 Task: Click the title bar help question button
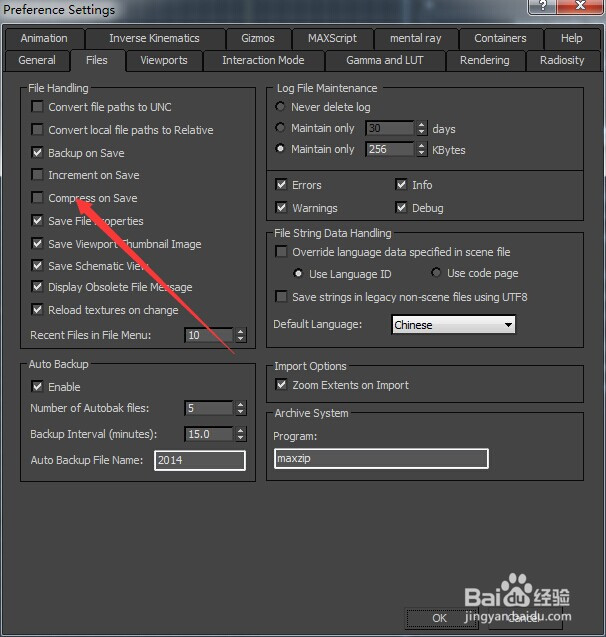click(542, 6)
